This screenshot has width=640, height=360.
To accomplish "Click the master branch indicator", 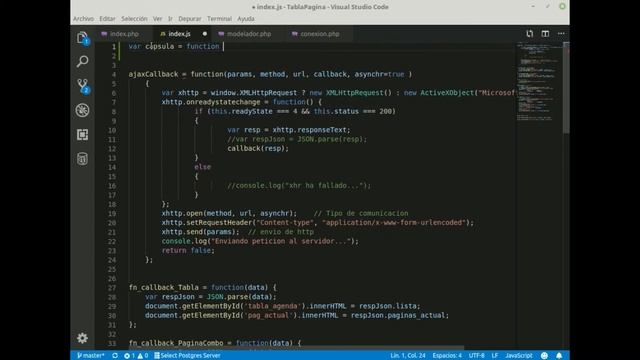I will 91,356.
